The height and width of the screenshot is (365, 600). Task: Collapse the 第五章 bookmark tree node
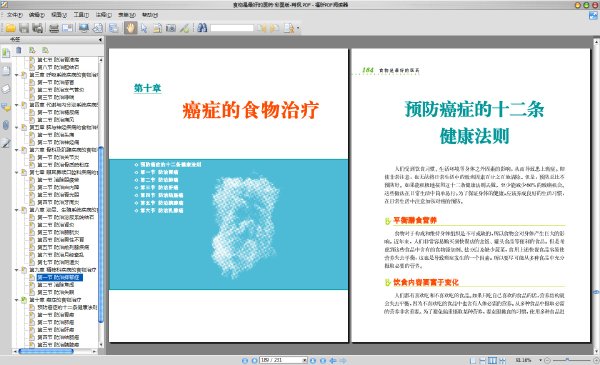click(x=16, y=127)
